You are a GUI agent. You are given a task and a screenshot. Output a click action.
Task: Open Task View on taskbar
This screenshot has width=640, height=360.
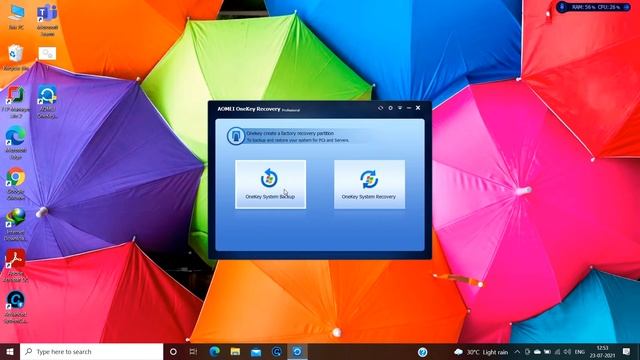(193, 351)
